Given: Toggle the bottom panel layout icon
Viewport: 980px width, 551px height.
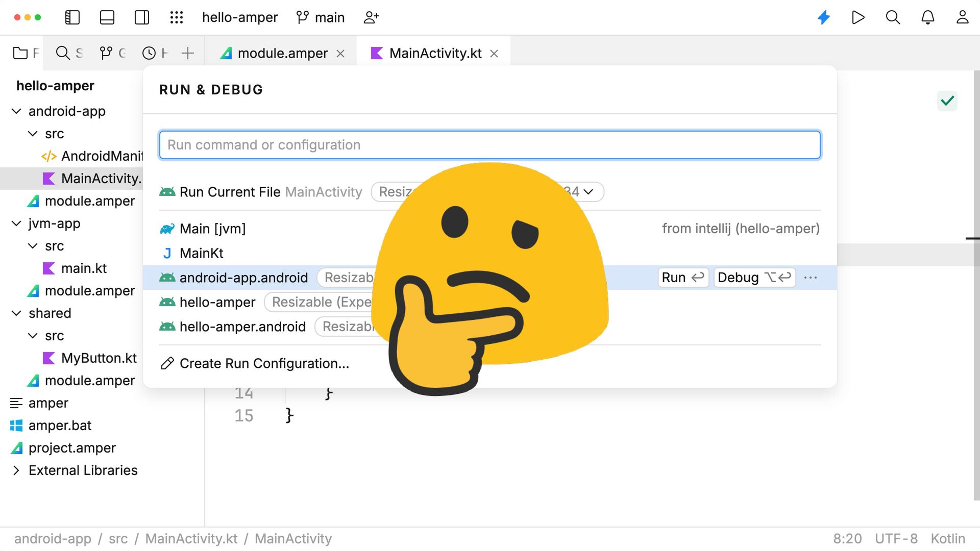Looking at the screenshot, I should 107,17.
